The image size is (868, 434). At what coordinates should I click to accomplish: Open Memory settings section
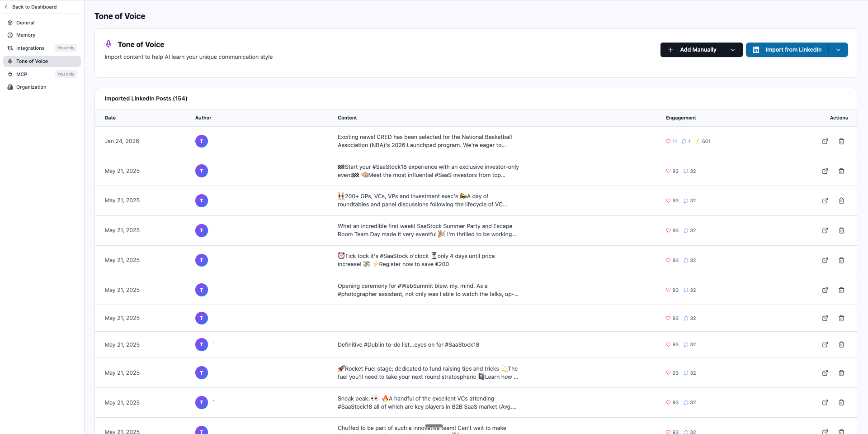[42, 35]
